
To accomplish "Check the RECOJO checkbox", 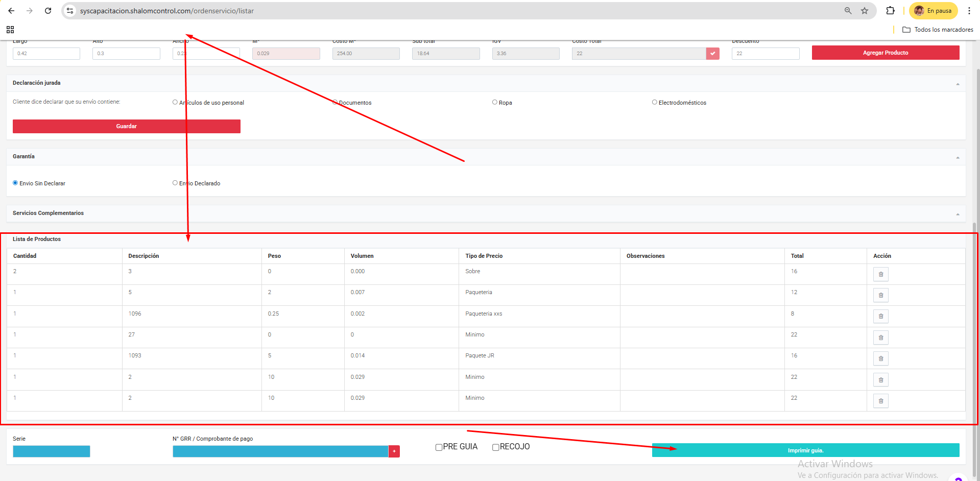I will (495, 447).
